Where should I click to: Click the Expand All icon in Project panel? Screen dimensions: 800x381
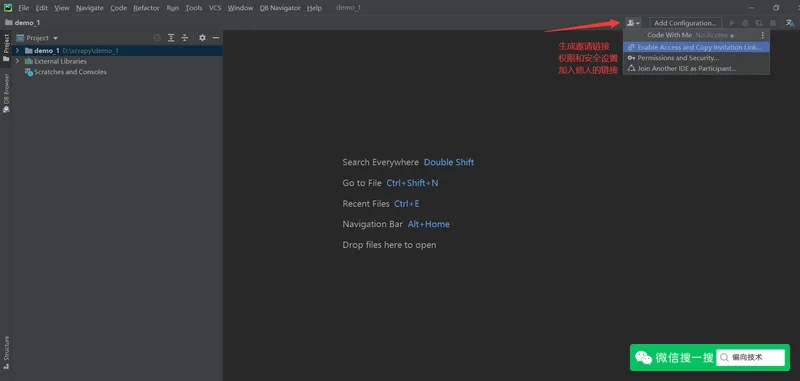171,38
